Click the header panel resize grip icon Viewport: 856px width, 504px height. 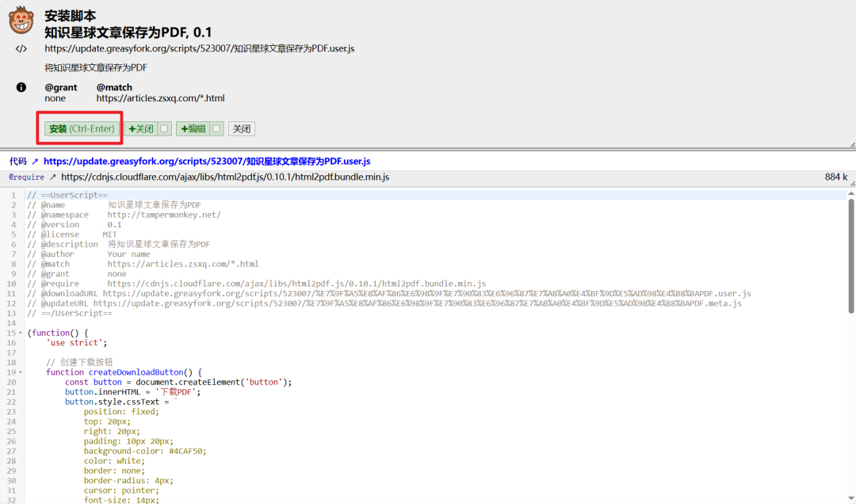click(x=852, y=145)
